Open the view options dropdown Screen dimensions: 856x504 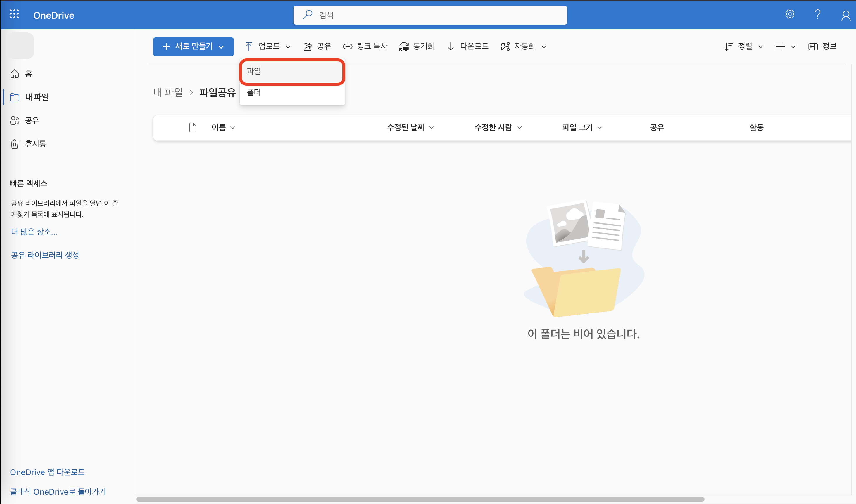coord(785,46)
